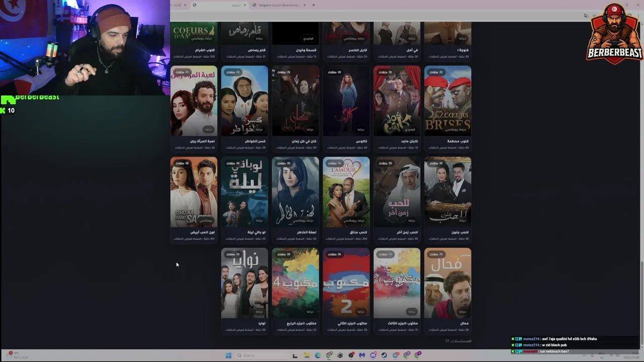Open the للحب زمن آخر poster
644x362 pixels.
[x=397, y=192]
